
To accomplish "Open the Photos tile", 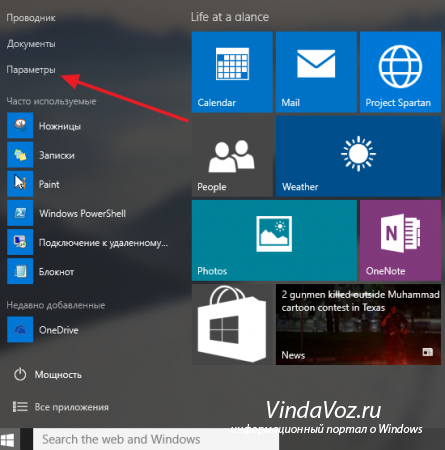I will [x=274, y=240].
